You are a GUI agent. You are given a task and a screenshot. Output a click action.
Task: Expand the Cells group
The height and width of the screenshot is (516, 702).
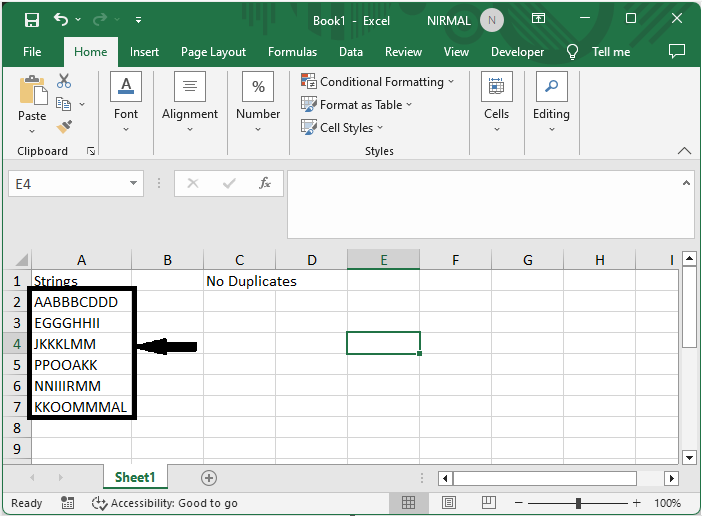(x=497, y=102)
